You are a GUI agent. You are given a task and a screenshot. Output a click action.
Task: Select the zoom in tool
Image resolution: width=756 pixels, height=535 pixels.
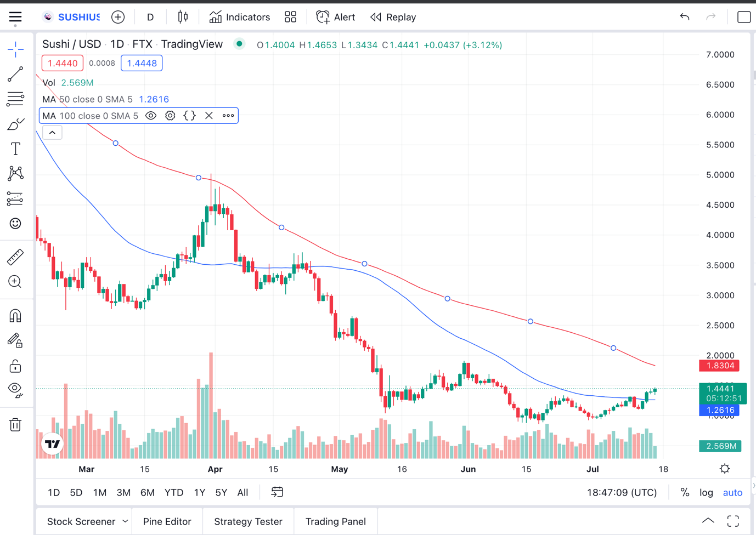click(x=15, y=282)
